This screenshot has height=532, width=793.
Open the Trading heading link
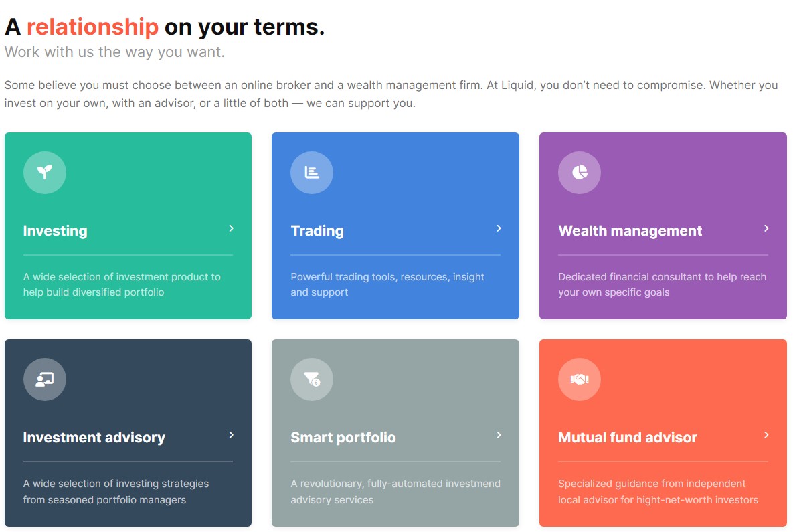[317, 231]
